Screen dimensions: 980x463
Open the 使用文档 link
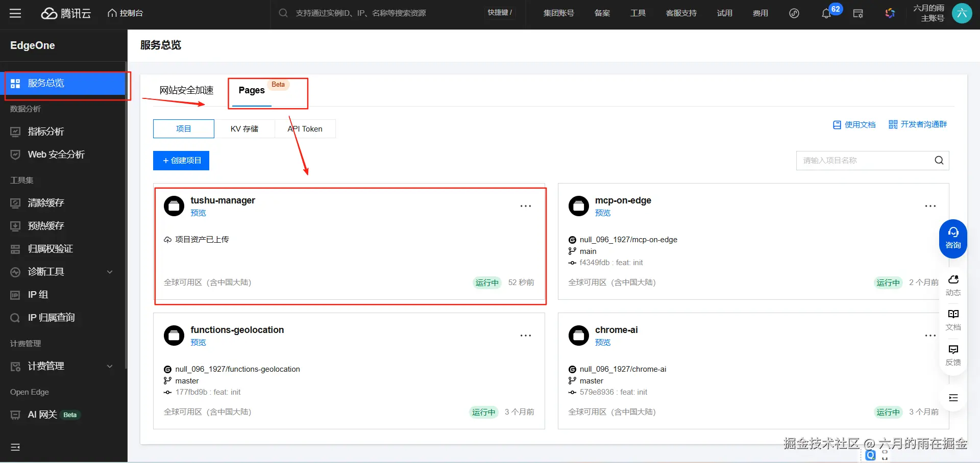coord(854,124)
